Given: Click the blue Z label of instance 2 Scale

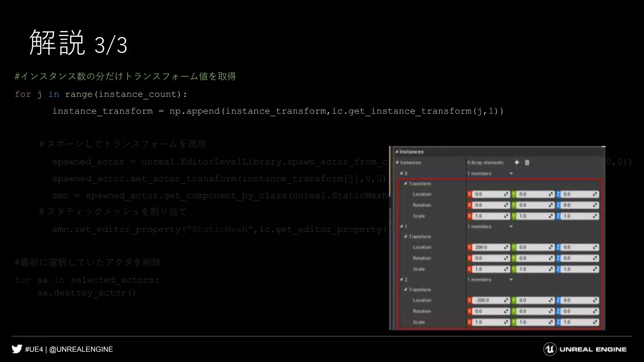Looking at the screenshot, I should pos(558,322).
